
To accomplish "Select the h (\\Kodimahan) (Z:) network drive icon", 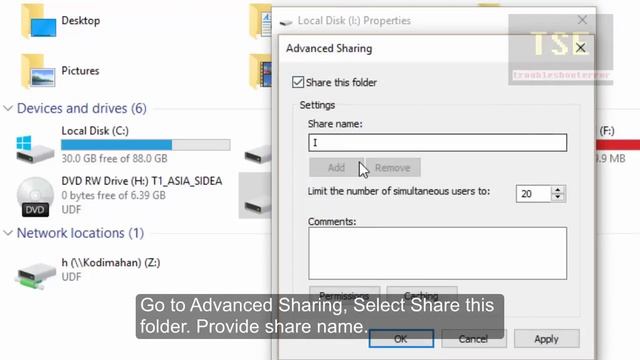I will [35, 276].
